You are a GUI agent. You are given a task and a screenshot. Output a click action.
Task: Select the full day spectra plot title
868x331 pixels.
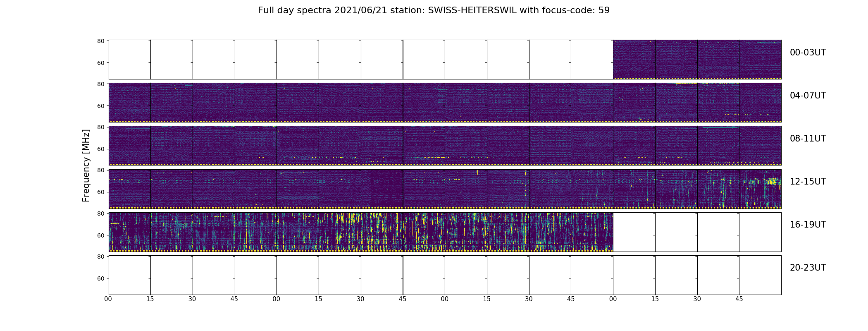coord(434,10)
